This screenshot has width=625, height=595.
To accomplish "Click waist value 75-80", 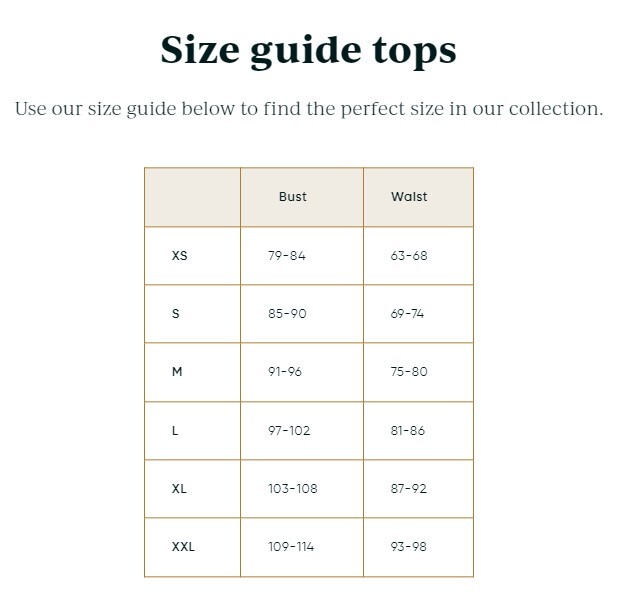I will pos(409,372).
